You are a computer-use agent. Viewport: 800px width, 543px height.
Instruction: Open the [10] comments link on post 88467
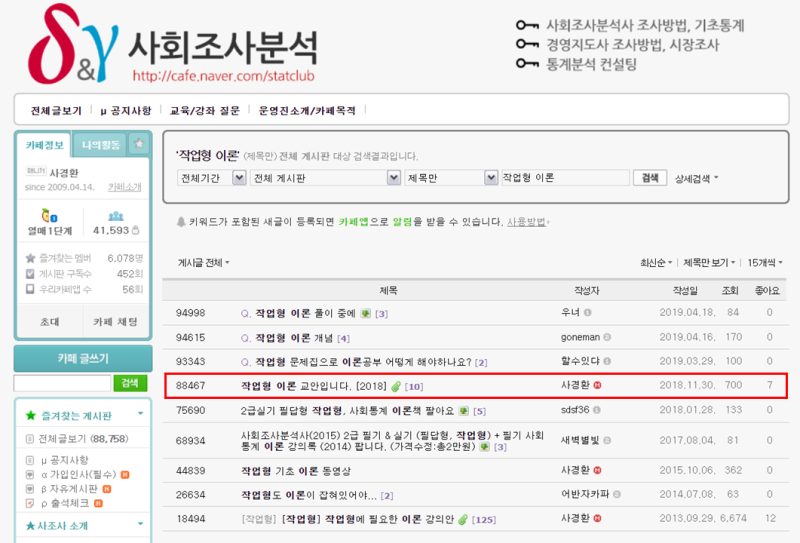414,387
